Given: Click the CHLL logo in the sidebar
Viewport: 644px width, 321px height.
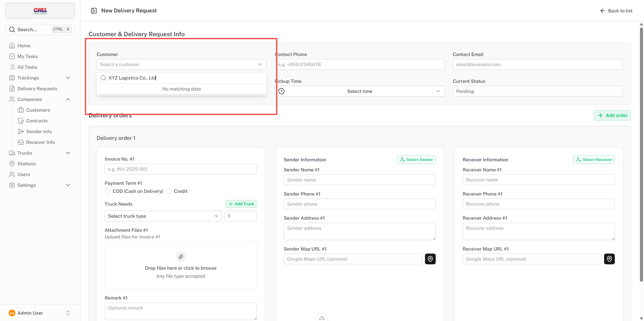Looking at the screenshot, I should point(40,11).
